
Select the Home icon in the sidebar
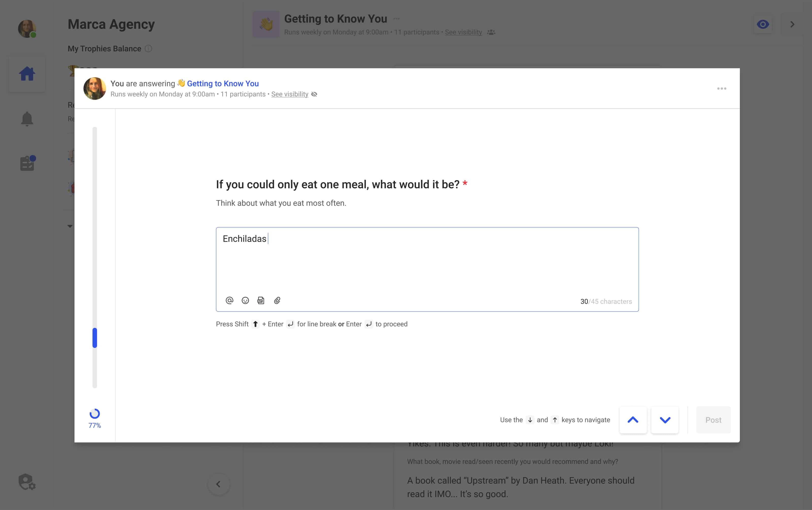[x=27, y=73]
